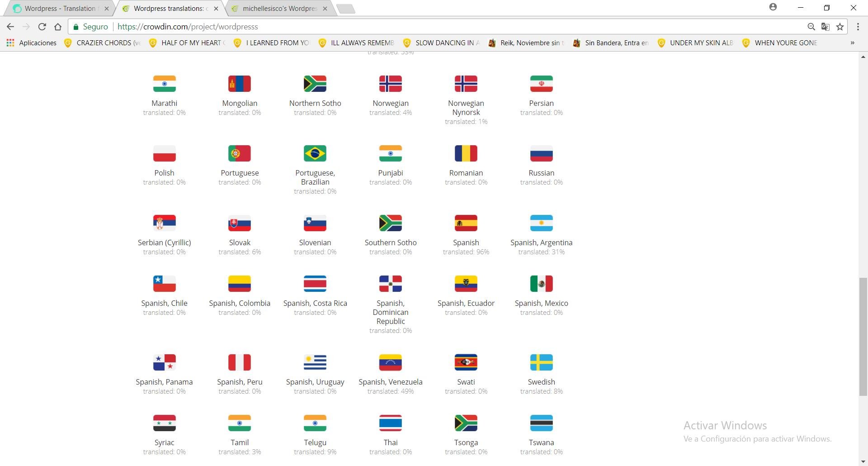Select the Syriac flag icon
Image resolution: width=868 pixels, height=466 pixels.
[x=164, y=423]
